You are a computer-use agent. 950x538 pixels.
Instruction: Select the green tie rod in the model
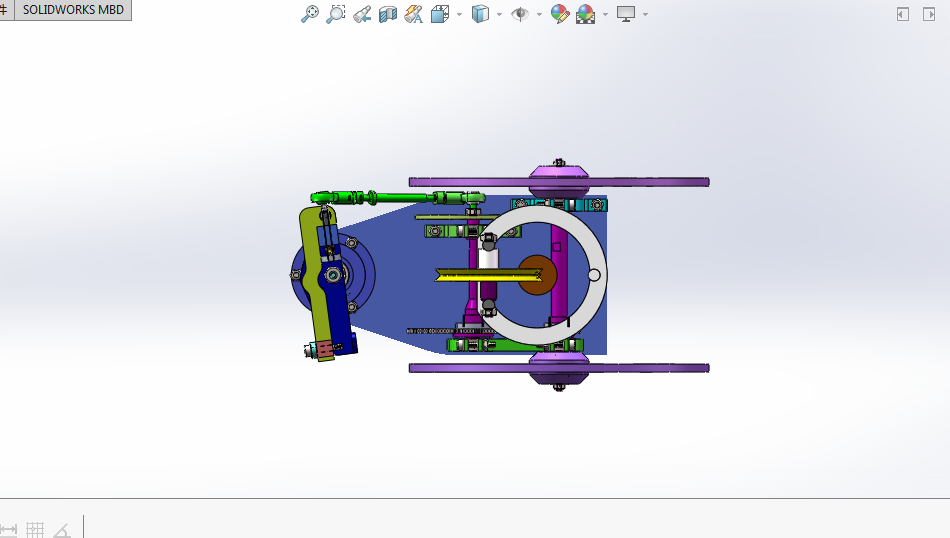(400, 198)
